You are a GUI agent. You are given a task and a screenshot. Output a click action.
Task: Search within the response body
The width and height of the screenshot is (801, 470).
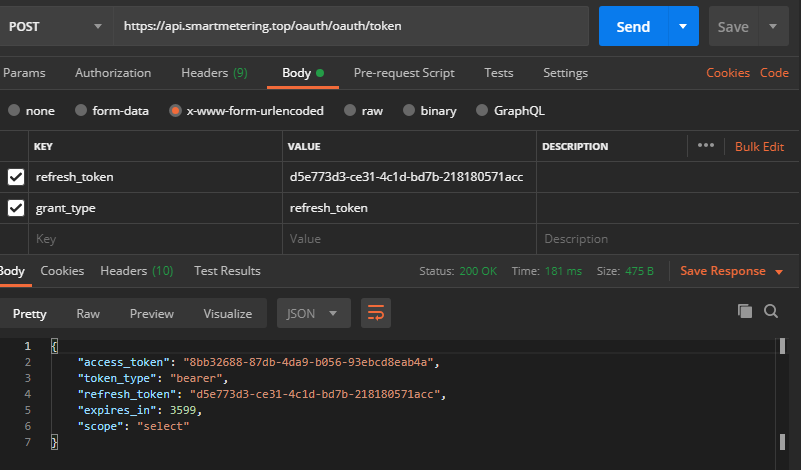pyautogui.click(x=771, y=311)
